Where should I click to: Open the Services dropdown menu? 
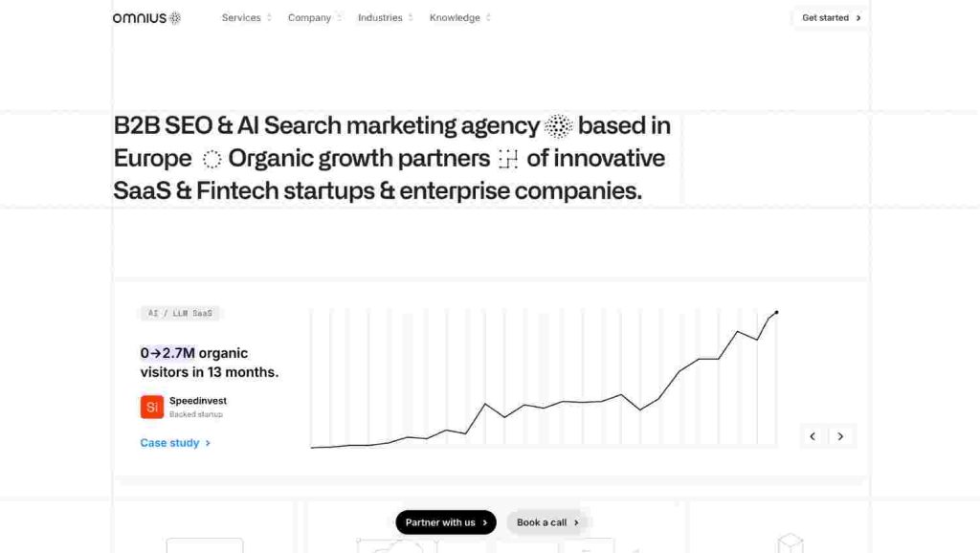coord(240,17)
